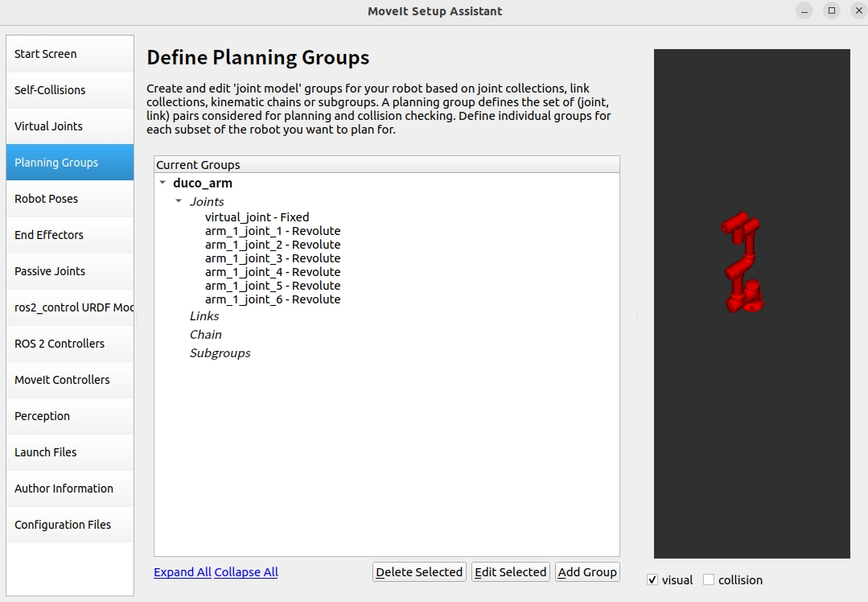
Task: Click the Expand All link
Action: tap(183, 572)
